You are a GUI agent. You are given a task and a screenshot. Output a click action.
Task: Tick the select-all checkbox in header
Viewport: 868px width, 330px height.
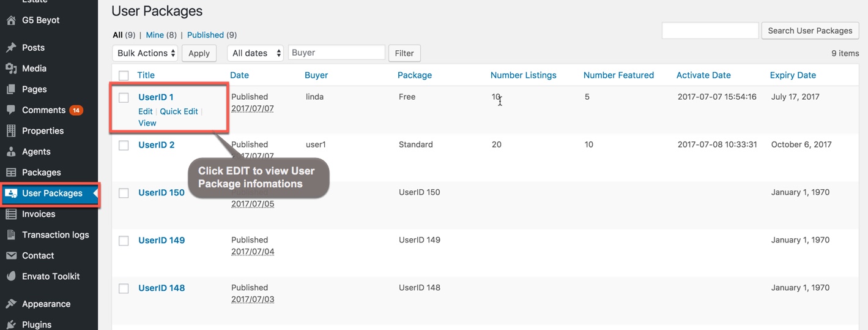click(124, 76)
